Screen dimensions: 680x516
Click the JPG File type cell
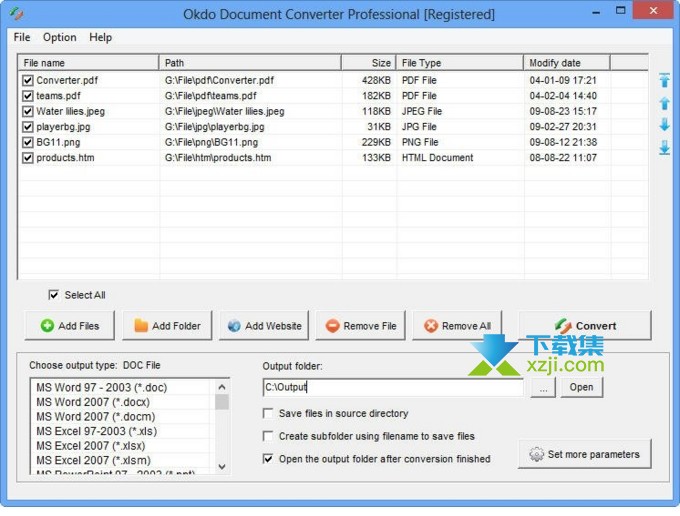click(419, 127)
